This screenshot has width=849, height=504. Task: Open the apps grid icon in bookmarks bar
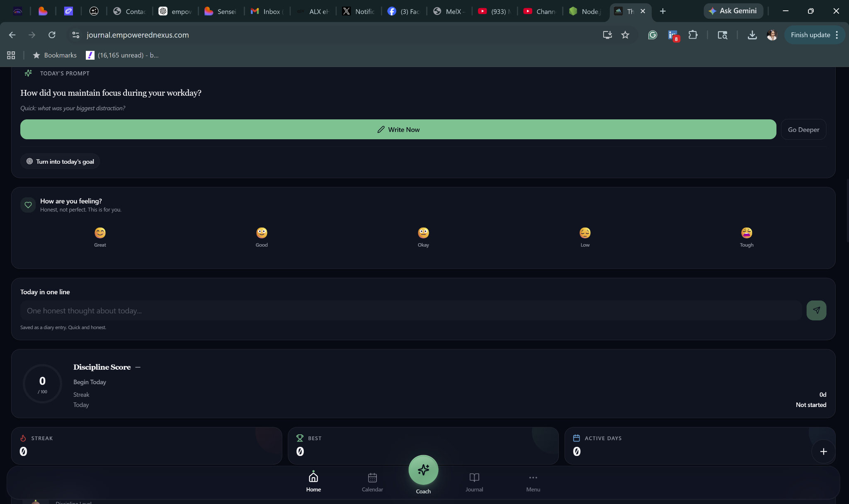11,55
